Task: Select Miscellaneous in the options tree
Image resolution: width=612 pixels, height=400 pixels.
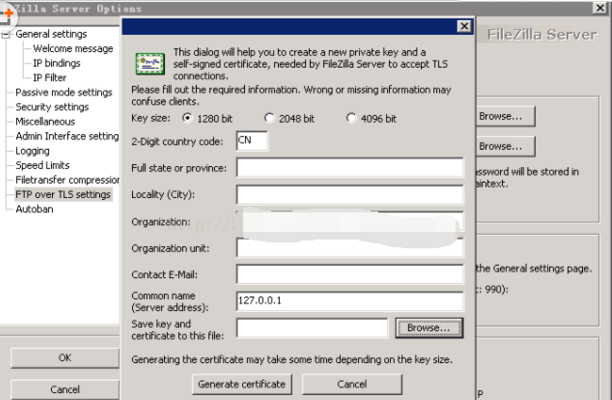Action: point(45,122)
